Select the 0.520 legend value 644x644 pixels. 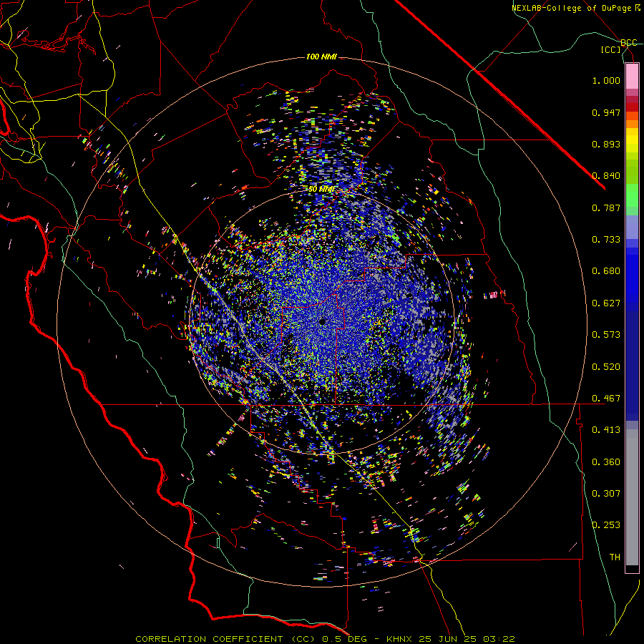[x=606, y=367]
